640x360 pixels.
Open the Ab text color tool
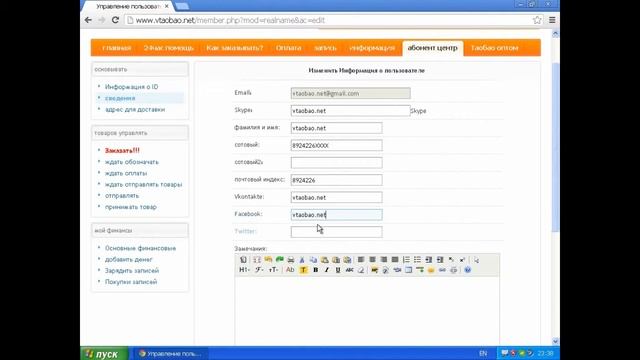pos(290,270)
